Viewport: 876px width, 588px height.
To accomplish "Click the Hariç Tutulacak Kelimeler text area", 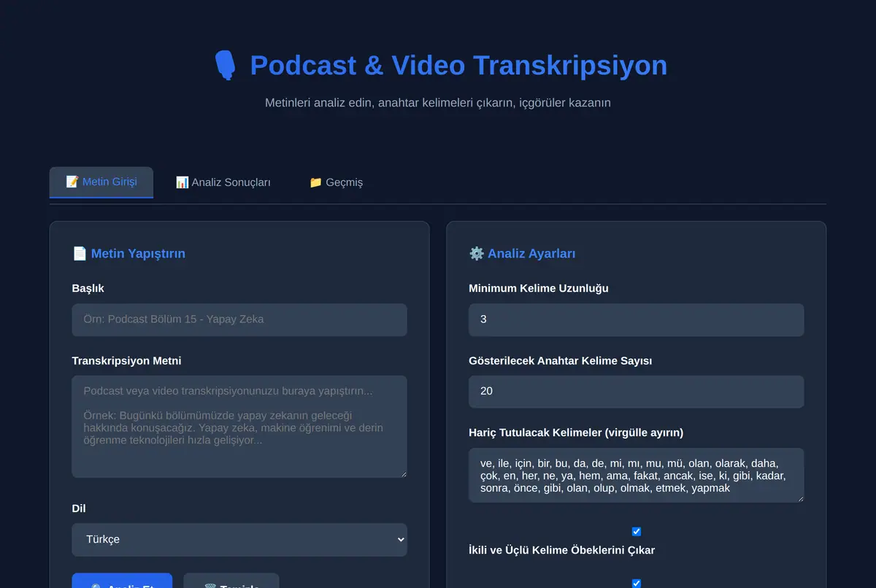I will coord(637,476).
